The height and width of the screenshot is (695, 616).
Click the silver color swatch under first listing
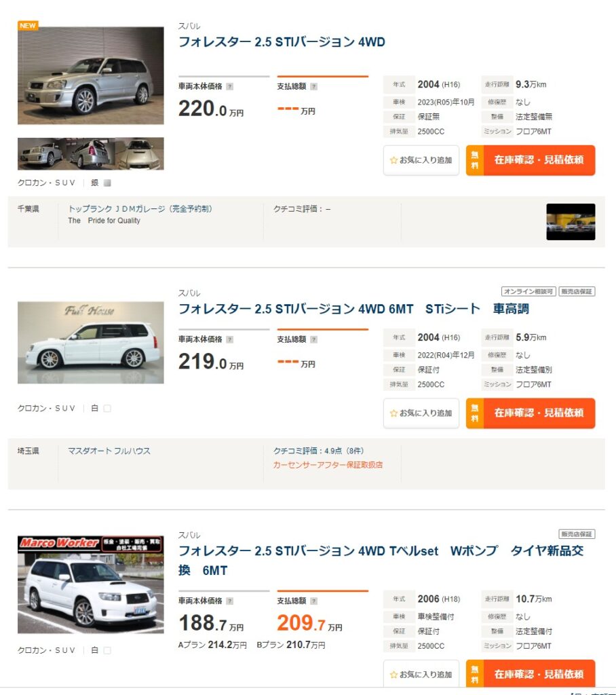point(107,183)
